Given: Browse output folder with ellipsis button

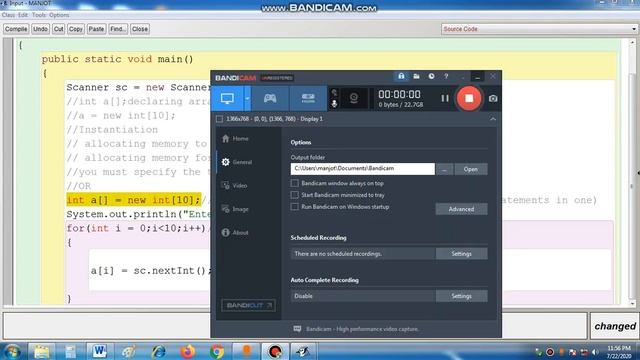Looking at the screenshot, I should 444,169.
